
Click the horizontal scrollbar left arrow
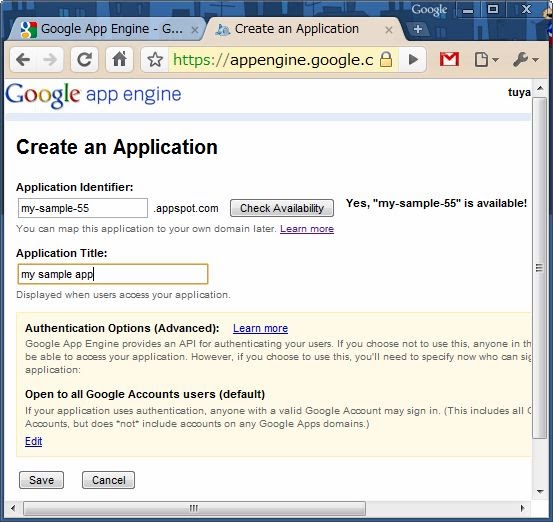(13, 508)
